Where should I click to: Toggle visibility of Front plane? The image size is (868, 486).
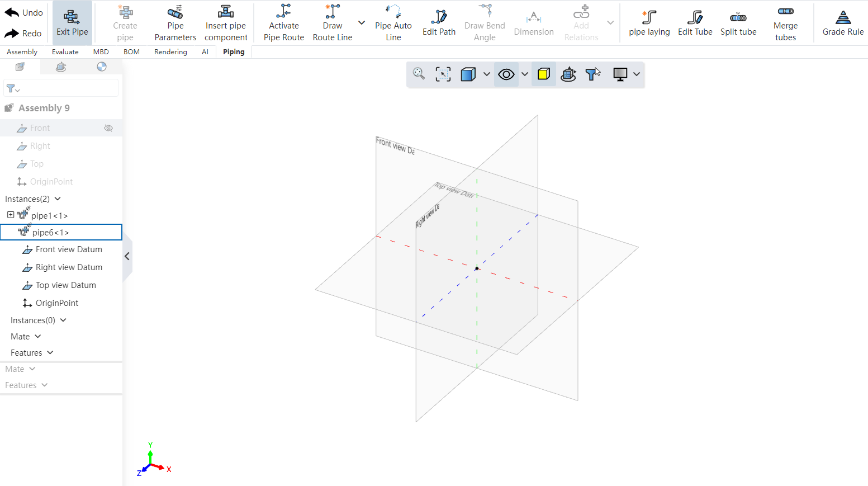click(x=108, y=128)
